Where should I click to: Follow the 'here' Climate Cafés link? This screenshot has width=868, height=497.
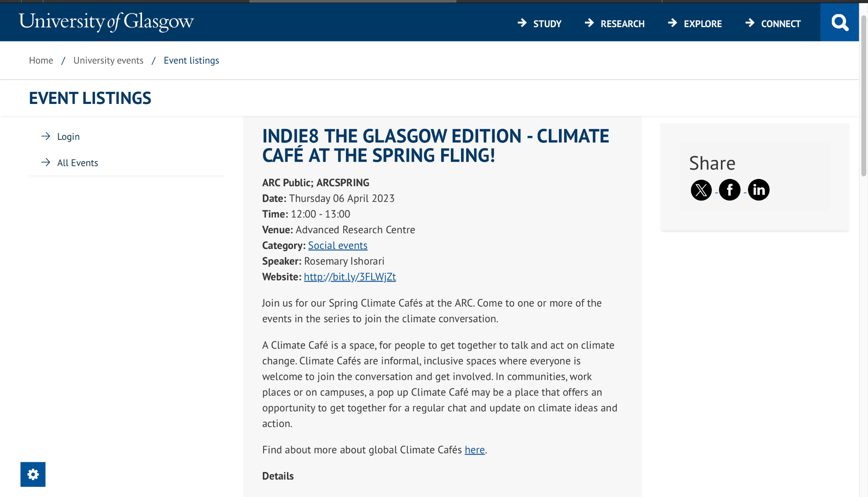click(474, 450)
